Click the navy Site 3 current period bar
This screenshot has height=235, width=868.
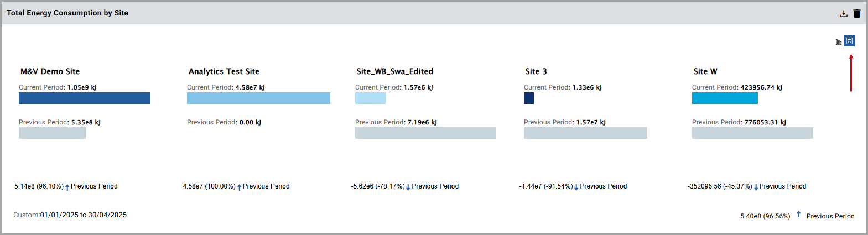[x=529, y=98]
